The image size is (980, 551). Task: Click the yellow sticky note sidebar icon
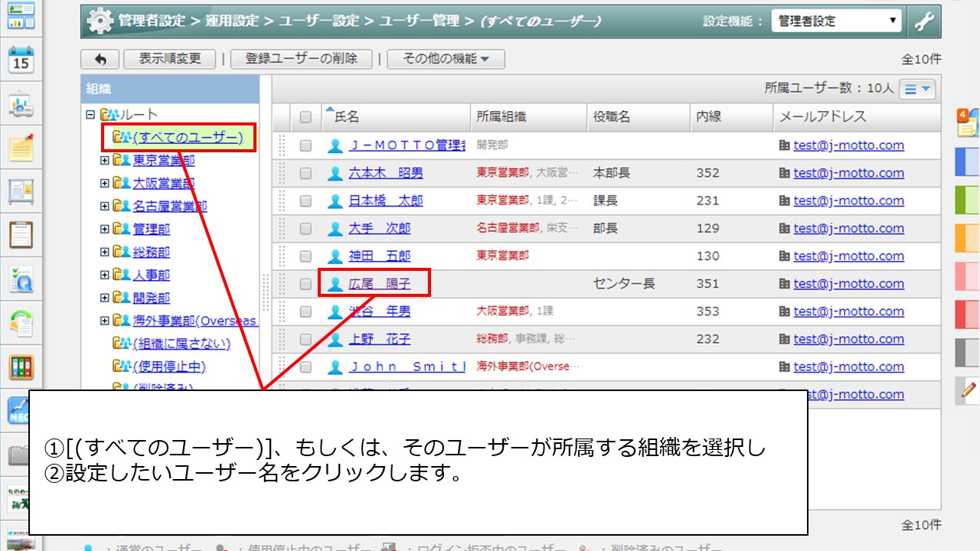coord(21,147)
